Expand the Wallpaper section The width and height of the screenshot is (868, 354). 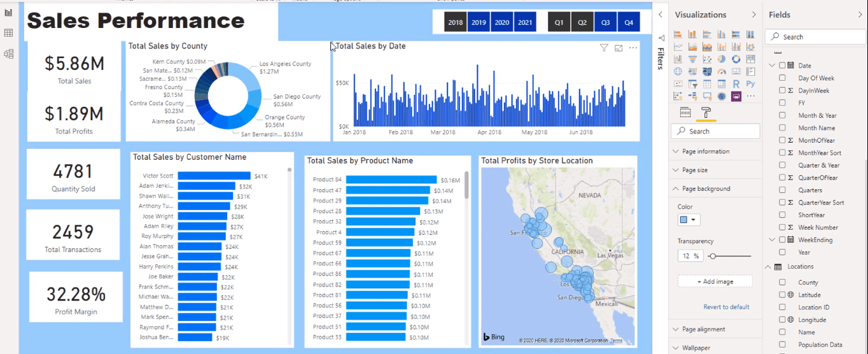716,348
